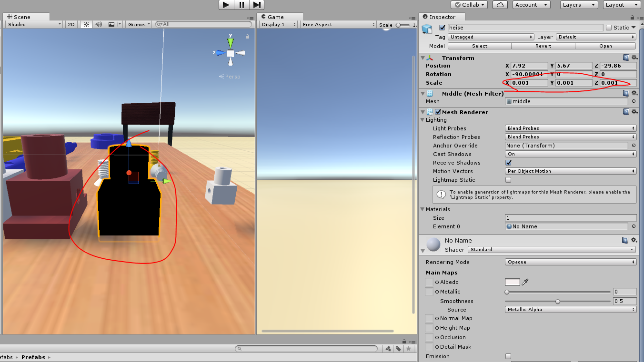Open Cast Shadows dropdown
Screen dimensions: 644x362
571,154
